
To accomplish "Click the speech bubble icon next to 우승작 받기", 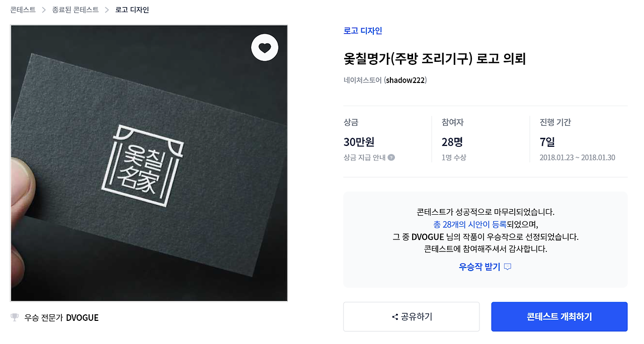I will (x=508, y=267).
